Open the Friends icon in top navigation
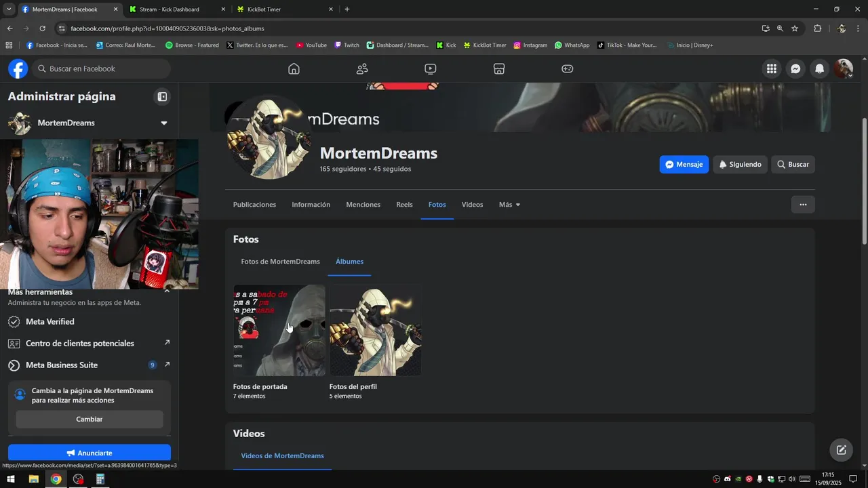This screenshot has height=488, width=868. tap(362, 68)
